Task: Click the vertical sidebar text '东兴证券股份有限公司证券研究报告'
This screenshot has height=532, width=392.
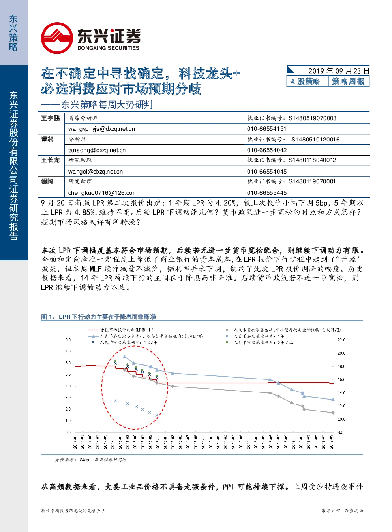Action: (14, 166)
